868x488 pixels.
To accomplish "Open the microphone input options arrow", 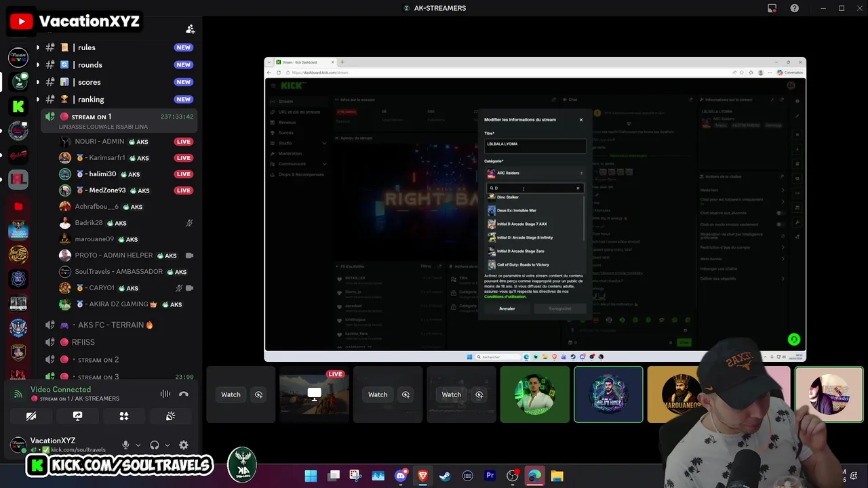I will coord(138,445).
